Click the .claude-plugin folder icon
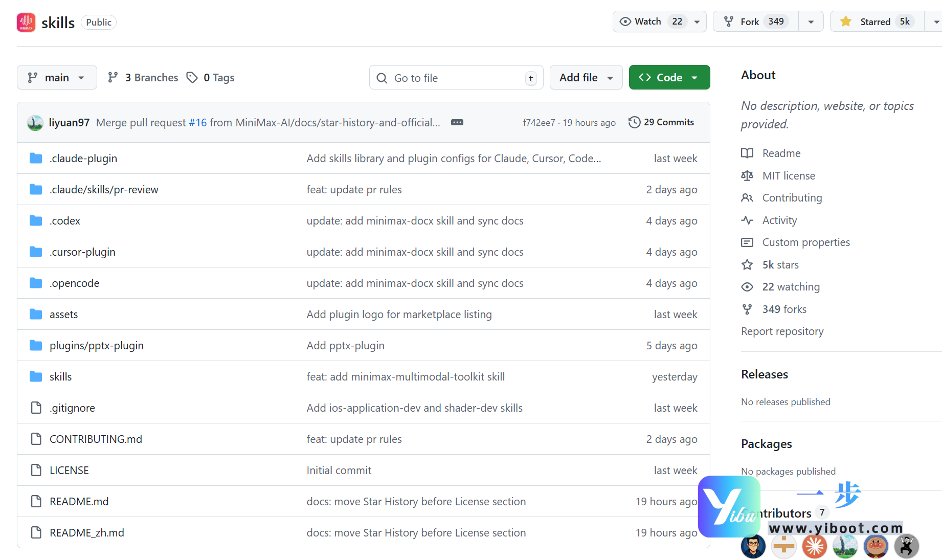942x560 pixels. pyautogui.click(x=36, y=159)
